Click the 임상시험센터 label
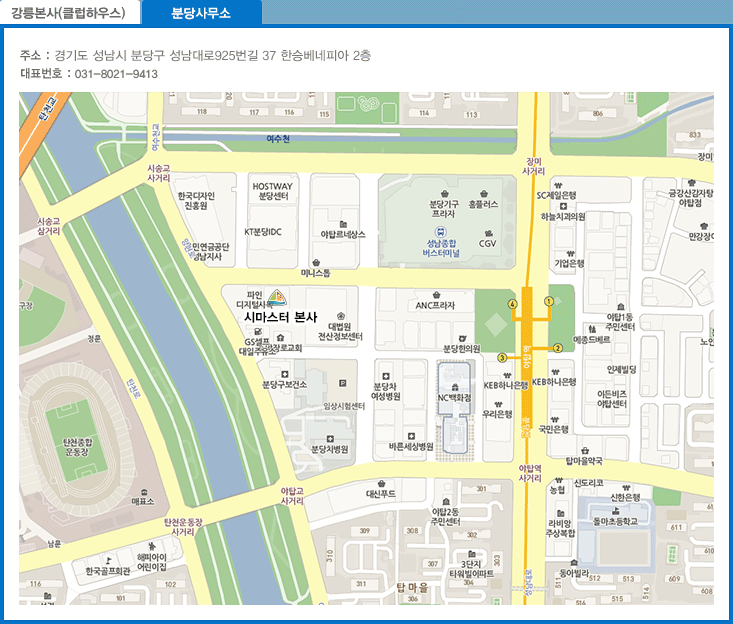Screen dimensions: 733x624 (344, 407)
